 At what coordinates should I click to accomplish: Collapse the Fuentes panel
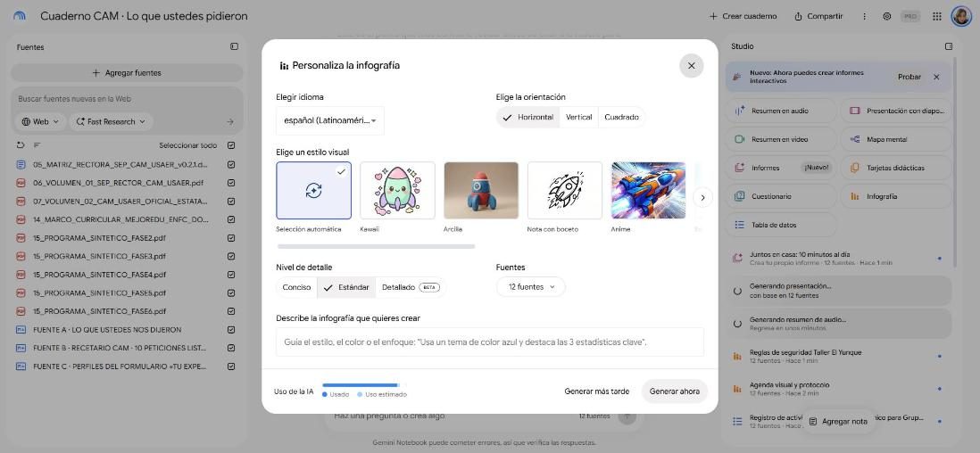(x=234, y=46)
